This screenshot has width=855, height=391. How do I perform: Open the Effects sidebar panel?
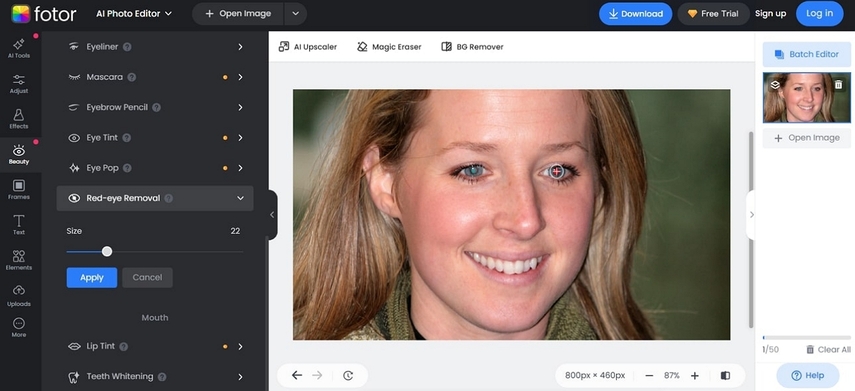(x=19, y=119)
